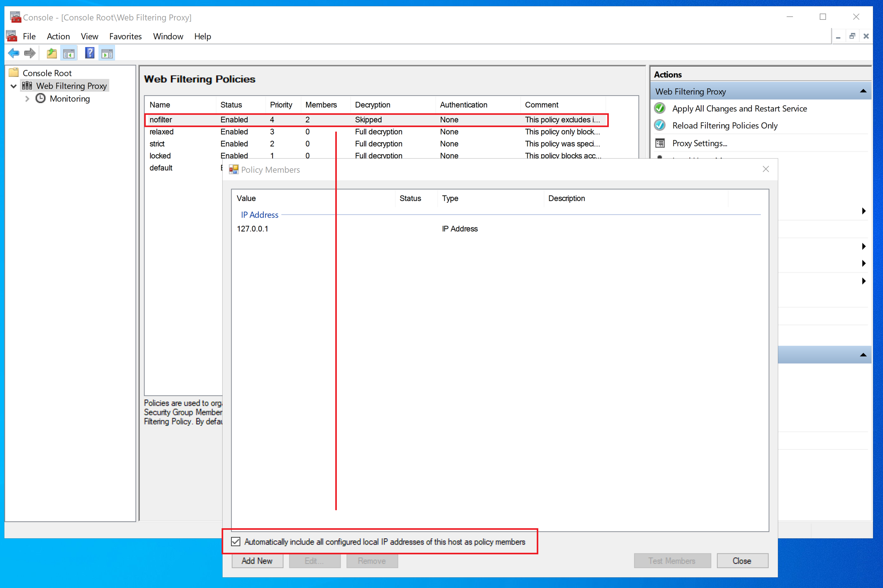The image size is (883, 588).
Task: Toggle the Show/Hide Action Pane icon
Action: pyautogui.click(x=107, y=53)
